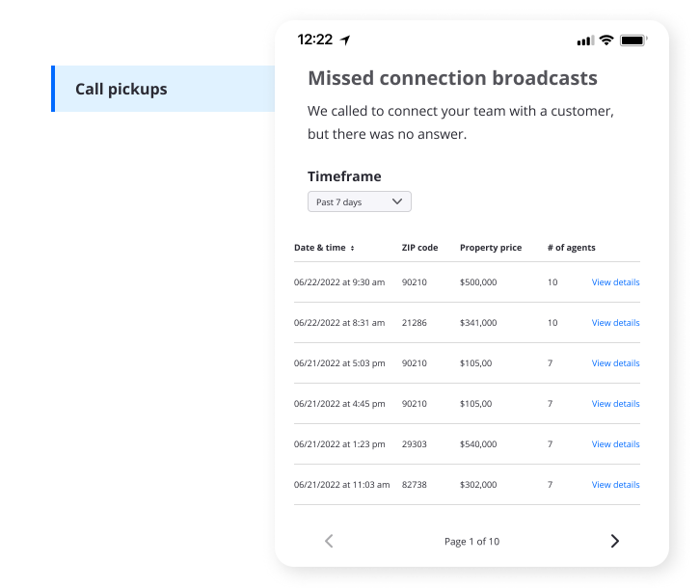
Task: Click the # of agents column header
Action: [x=571, y=248]
